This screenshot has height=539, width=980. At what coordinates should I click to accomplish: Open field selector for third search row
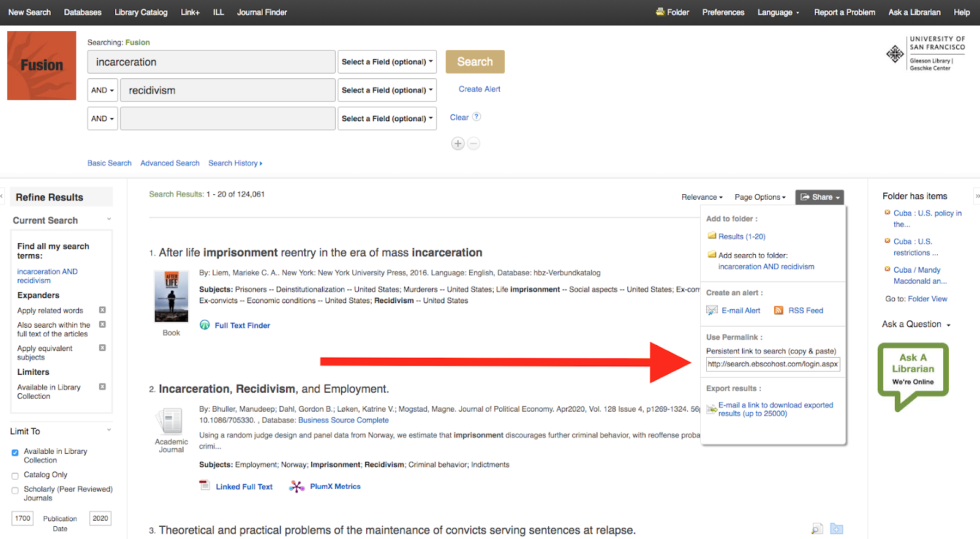pyautogui.click(x=387, y=118)
